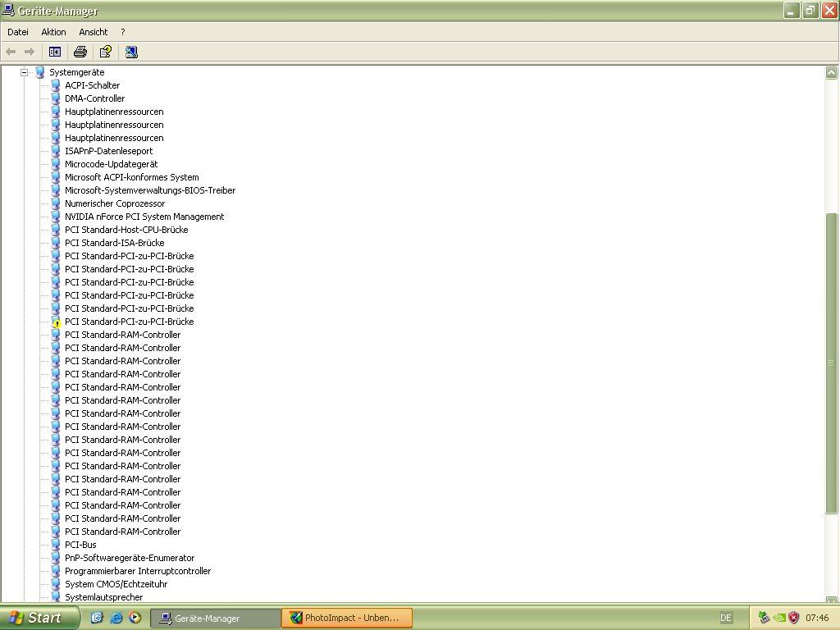Viewport: 840px width, 630px height.
Task: Click the Show Desktop quick launch icon
Action: coord(97,618)
